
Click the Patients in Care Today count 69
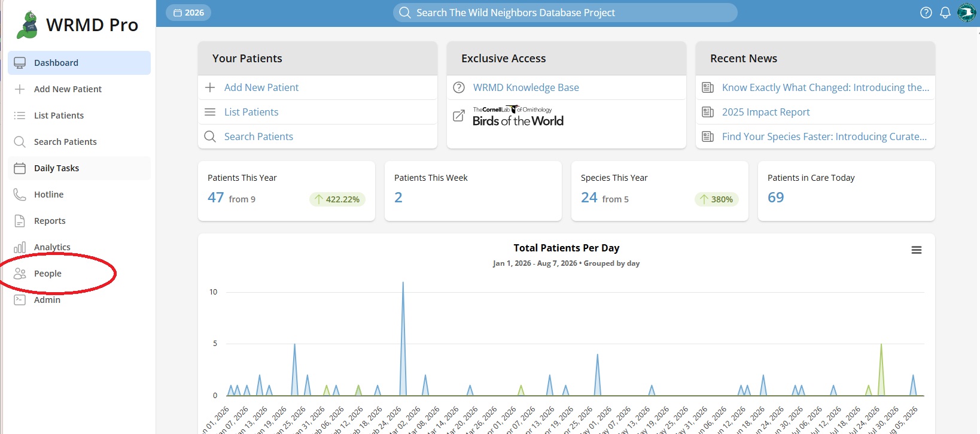pyautogui.click(x=775, y=198)
